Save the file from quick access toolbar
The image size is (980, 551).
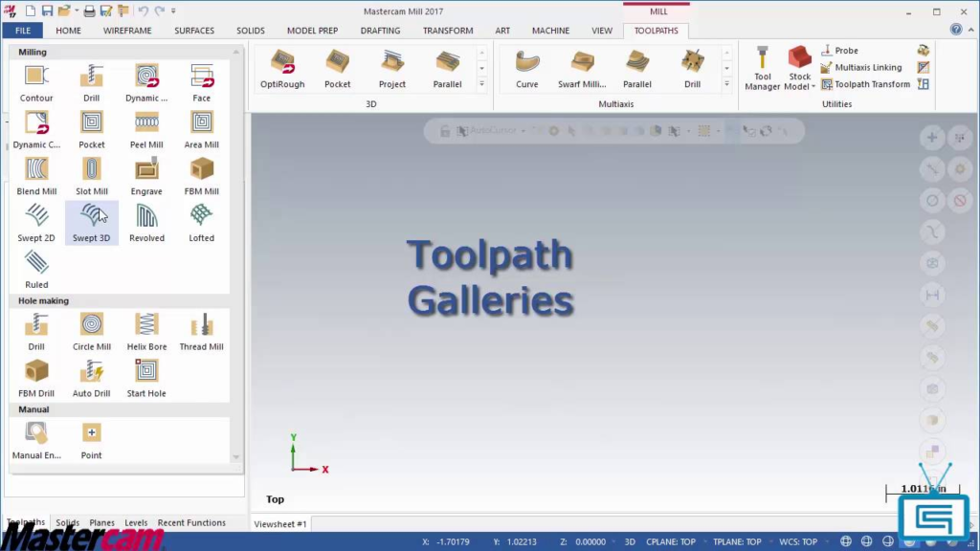click(47, 11)
